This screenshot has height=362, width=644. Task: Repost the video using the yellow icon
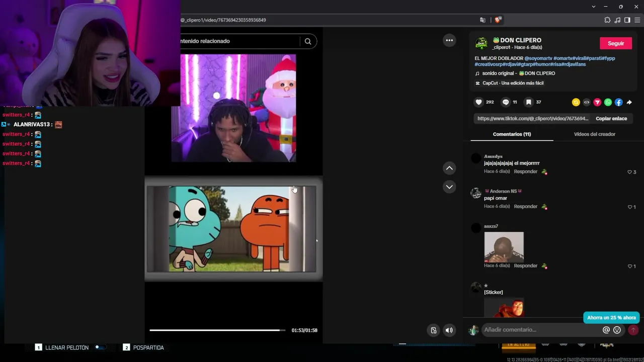click(x=576, y=102)
